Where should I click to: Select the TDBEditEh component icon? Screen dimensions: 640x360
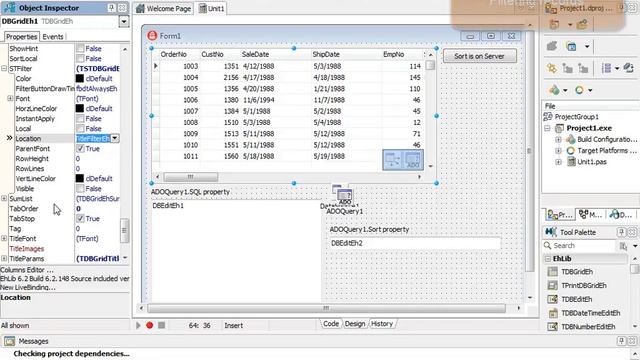point(552,299)
